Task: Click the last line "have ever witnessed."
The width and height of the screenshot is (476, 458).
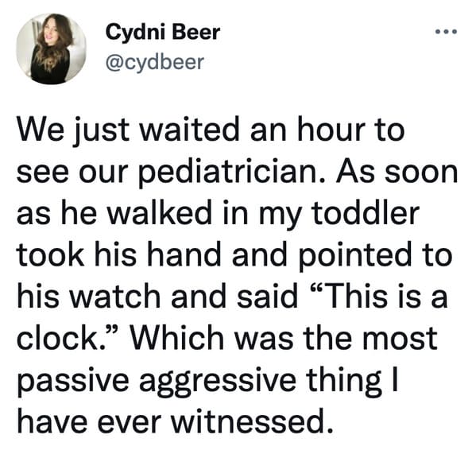Action: tap(175, 421)
